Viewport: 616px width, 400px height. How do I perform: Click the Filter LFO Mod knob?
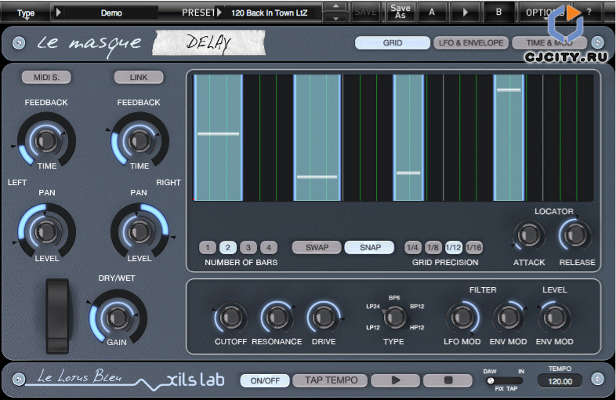pos(462,317)
